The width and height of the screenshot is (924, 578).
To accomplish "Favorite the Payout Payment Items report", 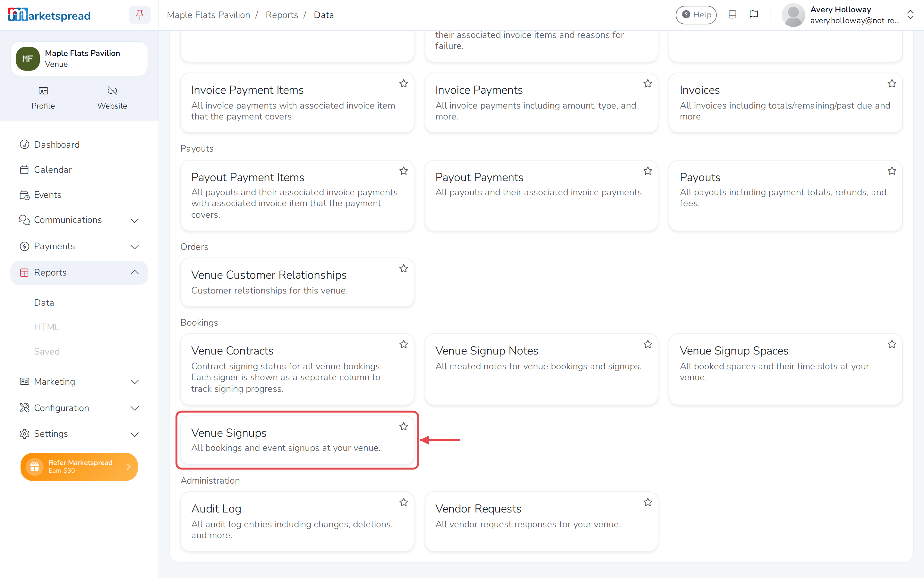I will point(404,171).
